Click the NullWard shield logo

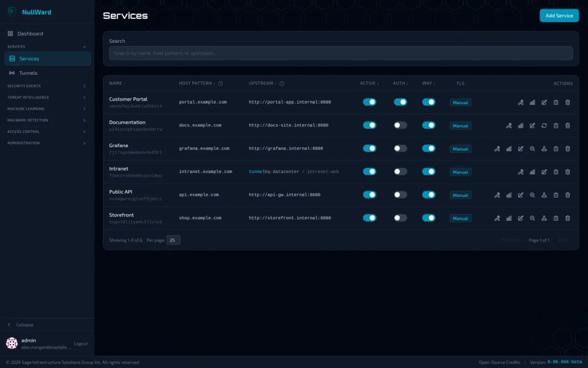point(12,12)
